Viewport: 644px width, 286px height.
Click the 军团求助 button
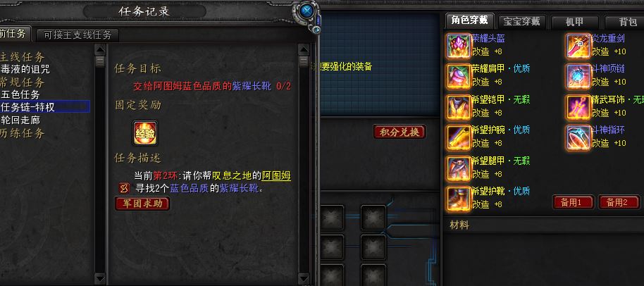click(x=142, y=204)
